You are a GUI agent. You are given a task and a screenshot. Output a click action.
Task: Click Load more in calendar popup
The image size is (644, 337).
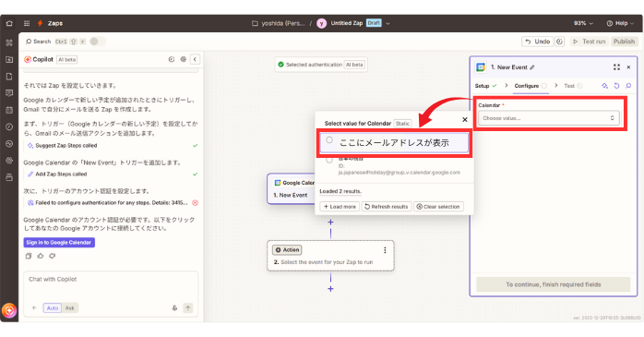tap(340, 207)
